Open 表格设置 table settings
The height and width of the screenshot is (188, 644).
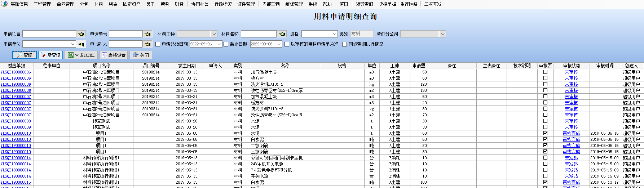click(114, 55)
